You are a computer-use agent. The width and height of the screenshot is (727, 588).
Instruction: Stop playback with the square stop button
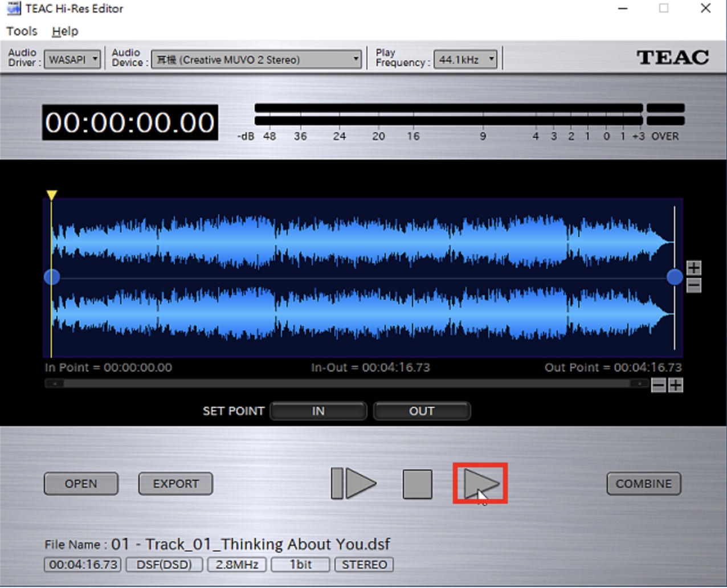[x=418, y=484]
